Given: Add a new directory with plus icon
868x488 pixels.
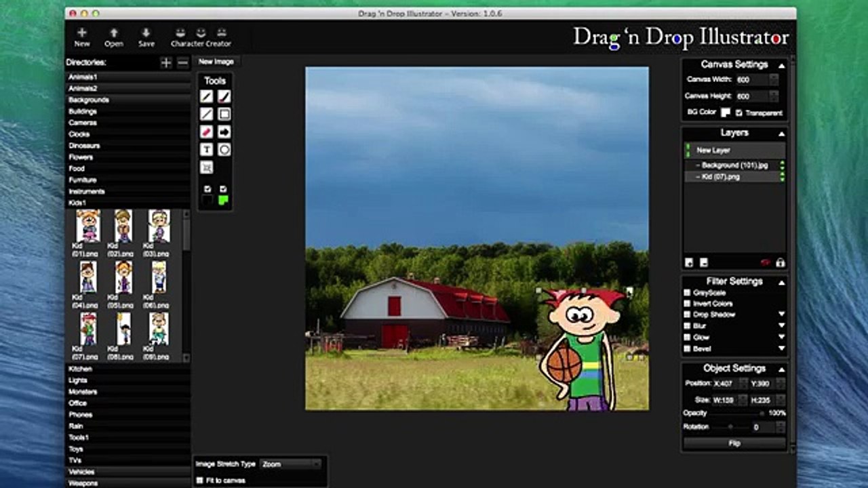Looking at the screenshot, I should [x=166, y=63].
